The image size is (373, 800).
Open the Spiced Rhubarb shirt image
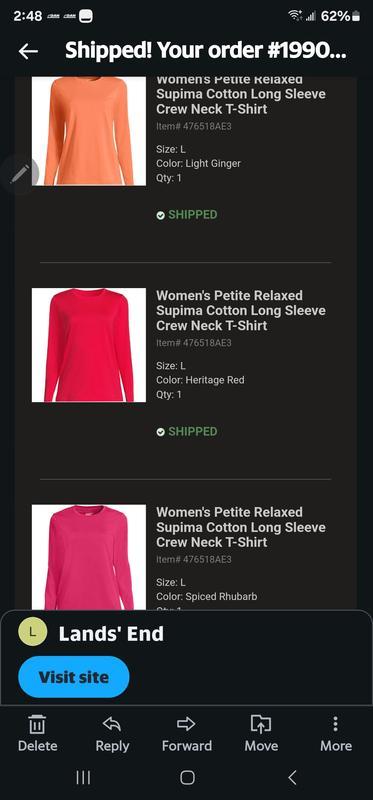pos(89,557)
